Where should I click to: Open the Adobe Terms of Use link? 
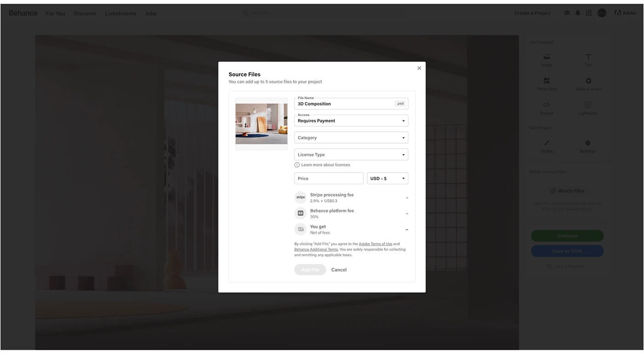[375, 244]
